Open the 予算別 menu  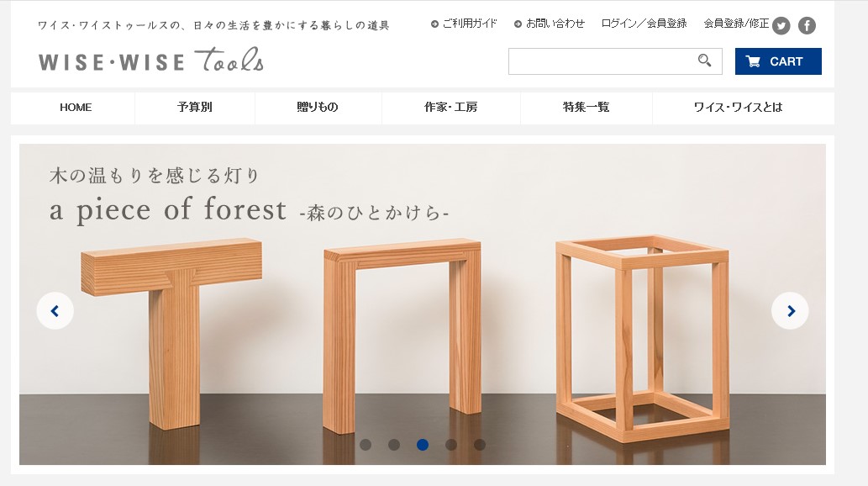pos(195,108)
